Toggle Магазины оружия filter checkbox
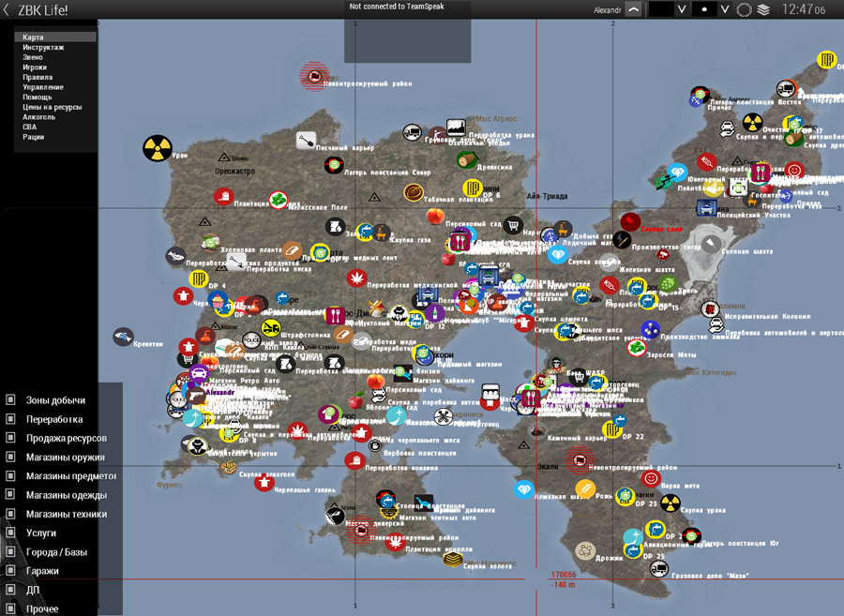Viewport: 844px width, 616px height. (x=10, y=457)
